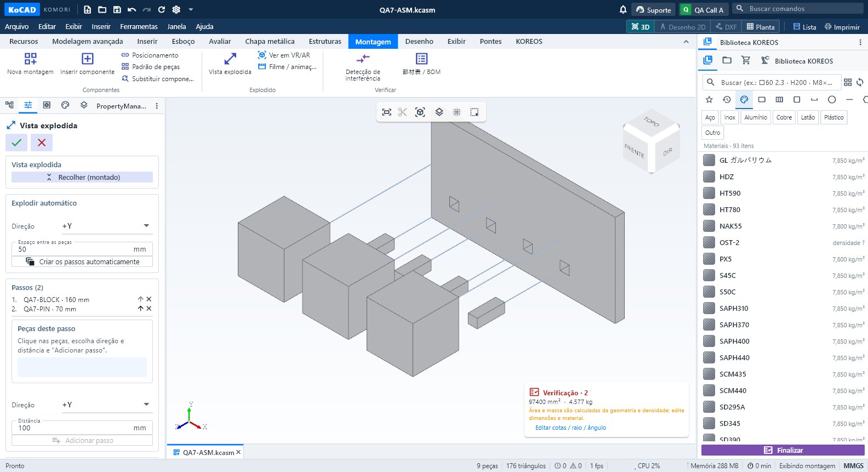Toggle the Aço material filter chip
The width and height of the screenshot is (868, 472).
tap(710, 117)
